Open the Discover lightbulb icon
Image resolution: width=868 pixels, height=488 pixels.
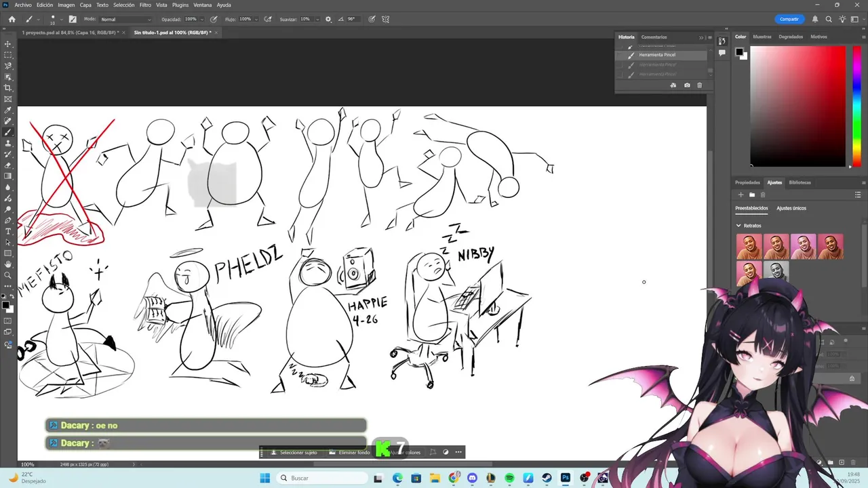click(842, 19)
